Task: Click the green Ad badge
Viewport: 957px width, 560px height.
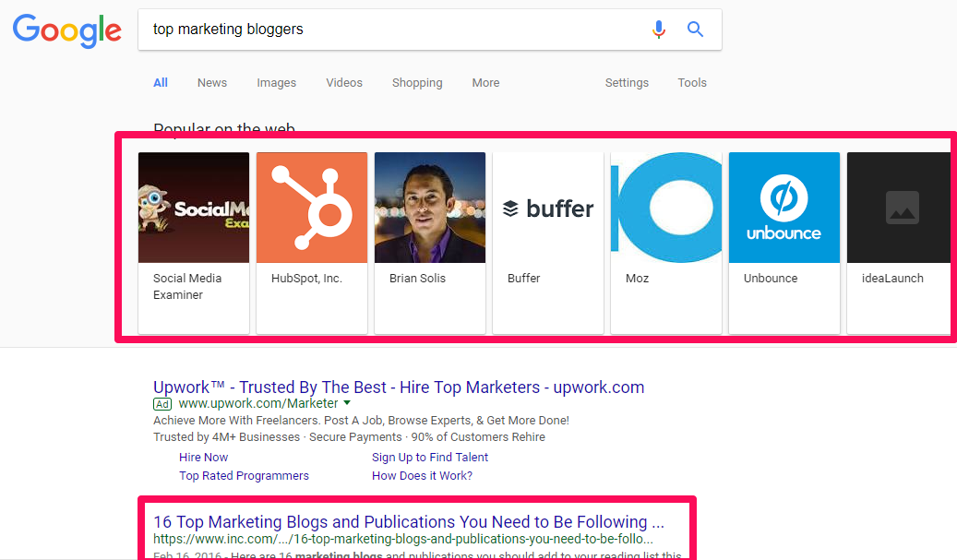Action: click(162, 404)
